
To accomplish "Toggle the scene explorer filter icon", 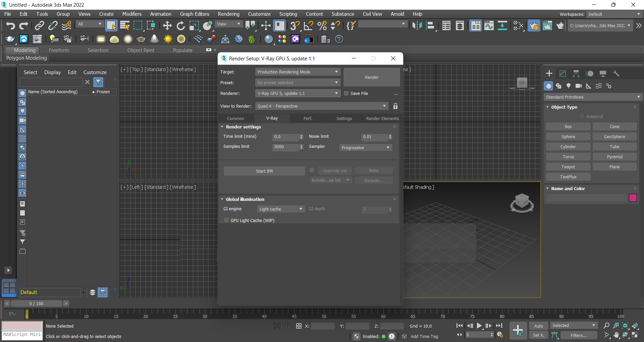I will [98, 82].
